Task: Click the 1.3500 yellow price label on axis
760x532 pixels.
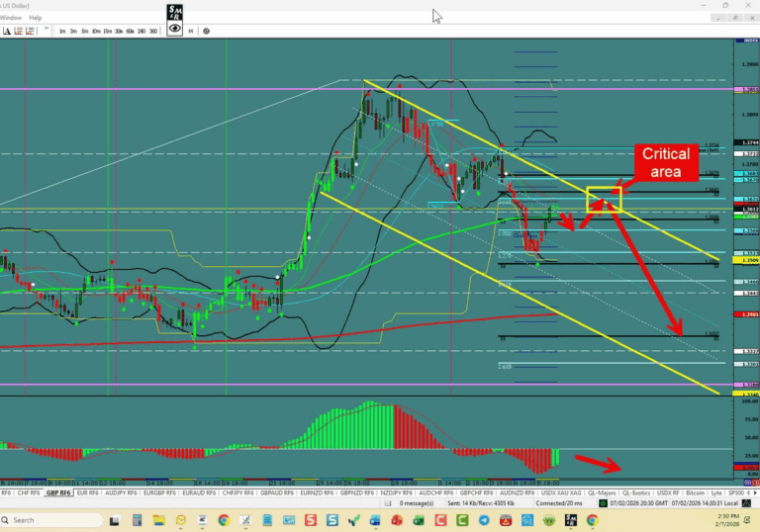Action: [x=746, y=261]
